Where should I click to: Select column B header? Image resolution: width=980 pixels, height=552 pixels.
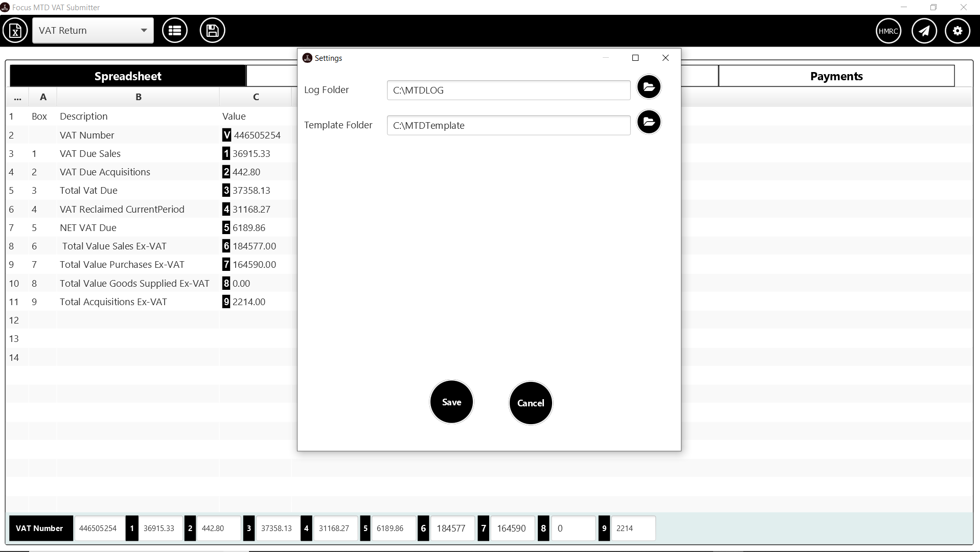(x=138, y=97)
